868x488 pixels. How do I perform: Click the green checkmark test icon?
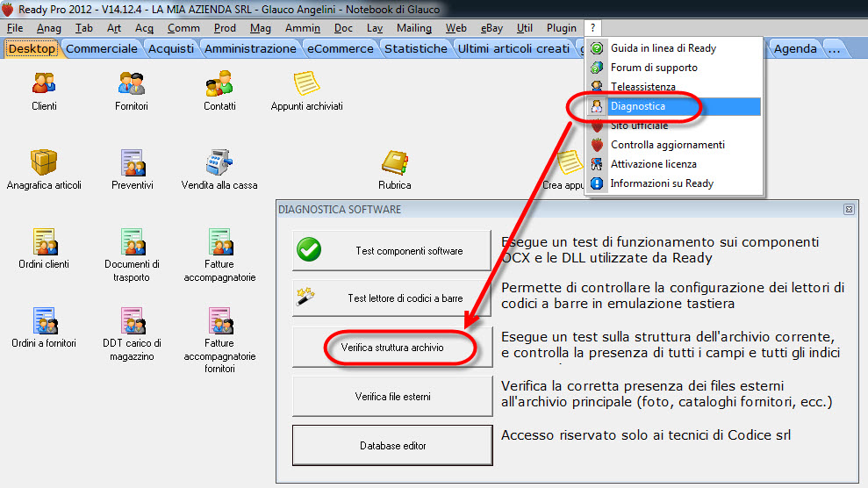(309, 249)
